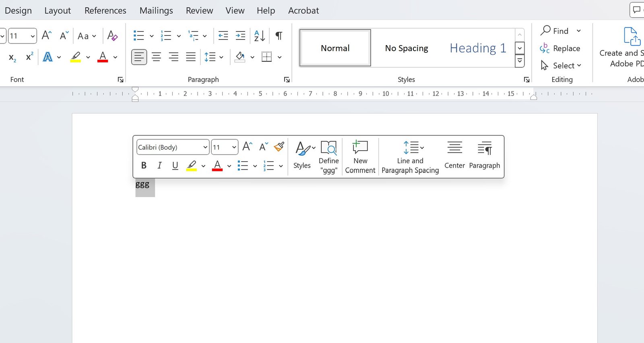Image resolution: width=644 pixels, height=343 pixels.
Task: Toggle Italic in the mini toolbar
Action: [159, 165]
